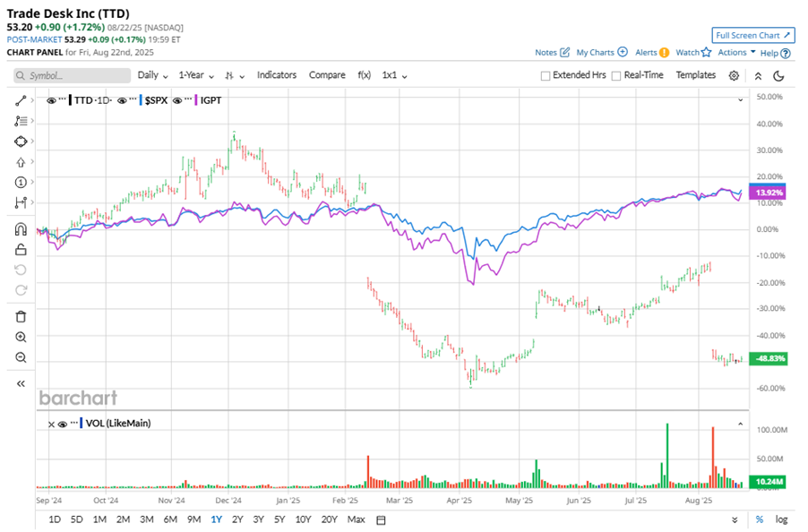Select the 5D time range

pos(76,519)
